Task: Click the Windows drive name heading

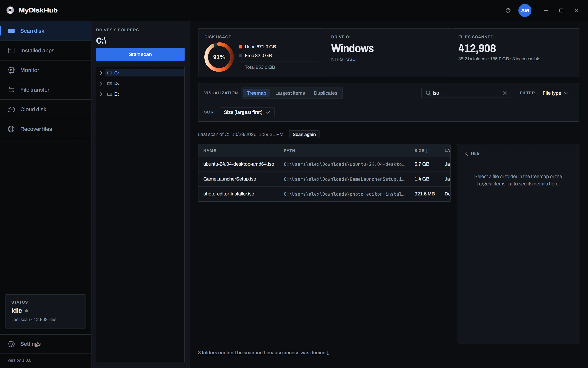Action: tap(352, 48)
